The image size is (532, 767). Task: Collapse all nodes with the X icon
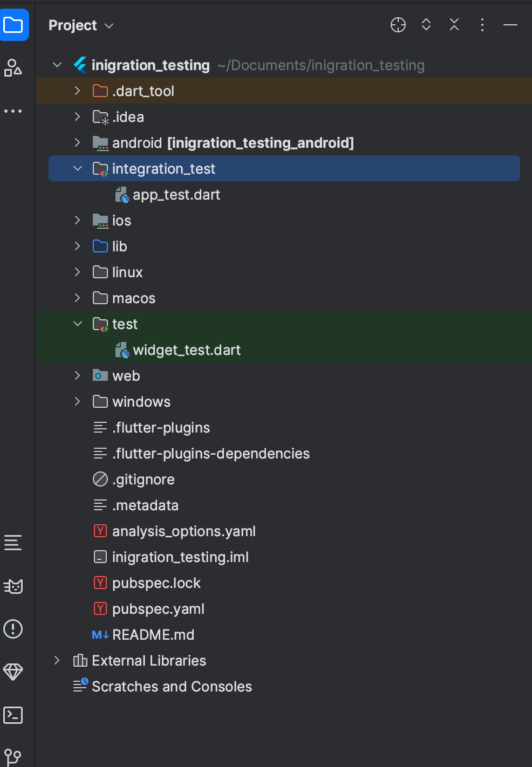tap(454, 25)
